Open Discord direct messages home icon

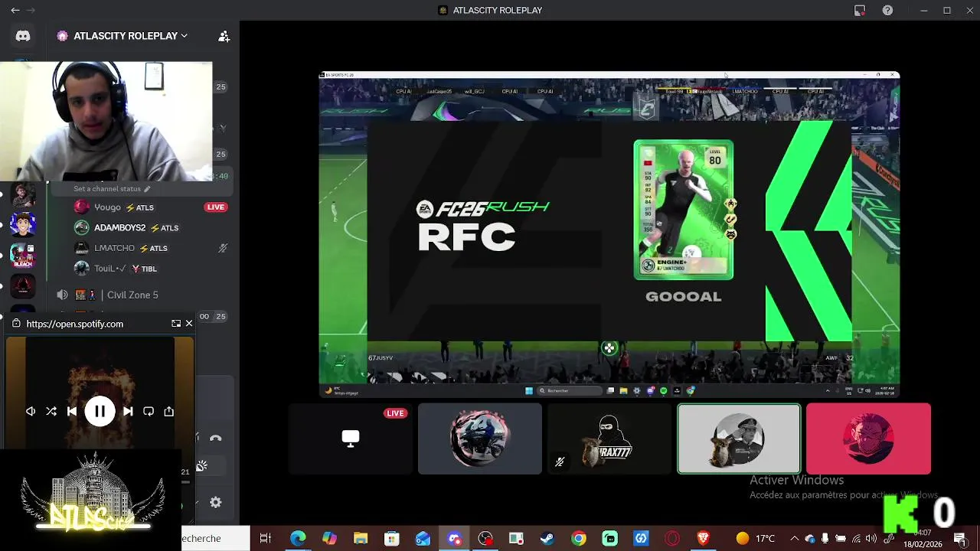coord(23,36)
